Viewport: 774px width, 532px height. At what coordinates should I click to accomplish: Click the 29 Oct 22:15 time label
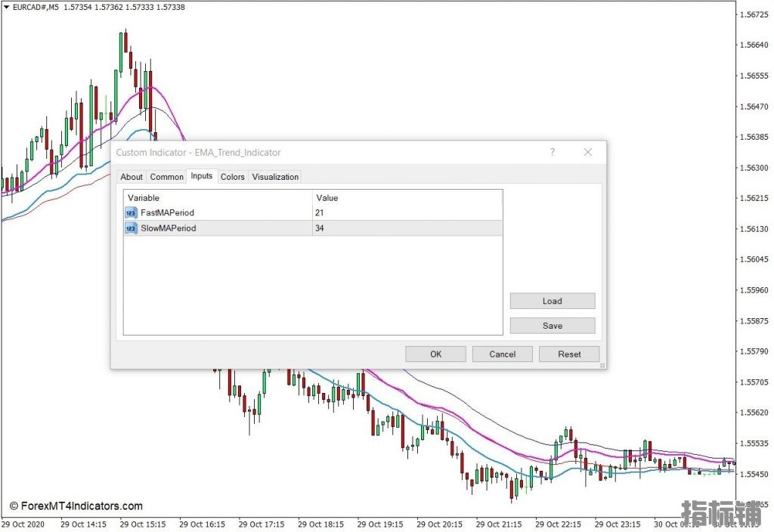(x=558, y=524)
